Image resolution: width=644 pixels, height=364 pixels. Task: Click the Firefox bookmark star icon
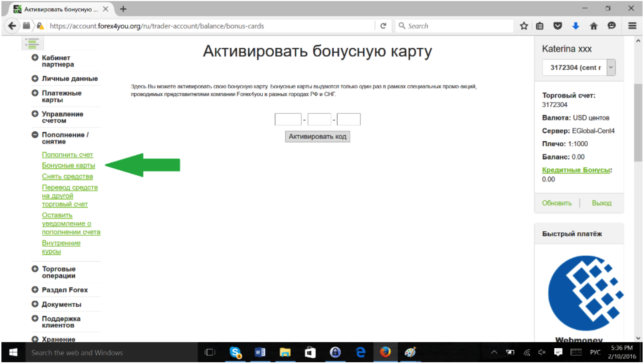click(524, 26)
